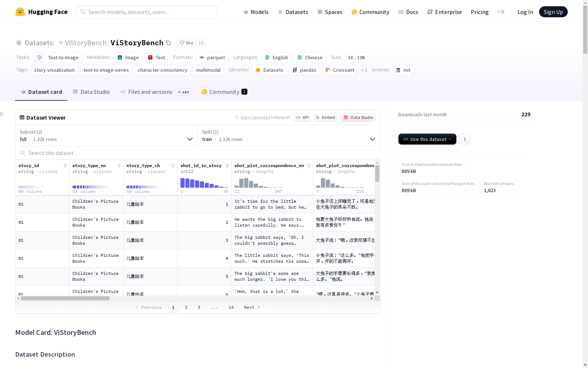Click cell "It's time for the little"
The height and width of the screenshot is (368, 588).
pyautogui.click(x=272, y=204)
